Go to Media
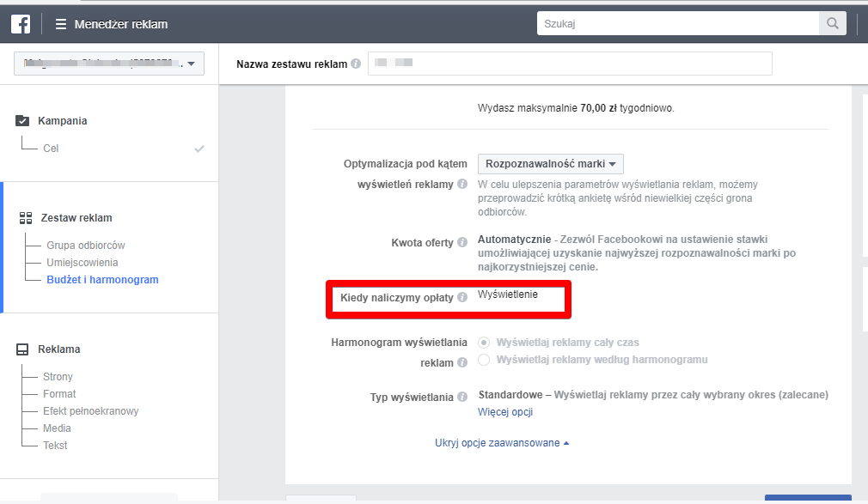The height and width of the screenshot is (504, 868). [x=57, y=428]
